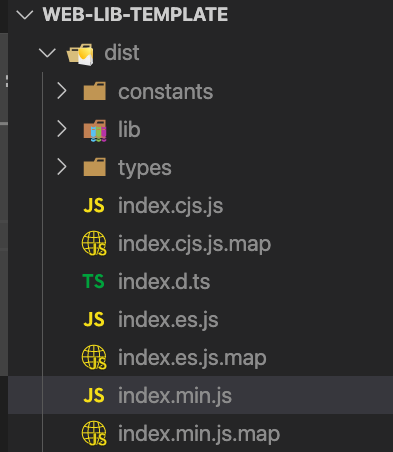The width and height of the screenshot is (393, 452).
Task: Open the index.cjs.js.map file
Action: pyautogui.click(x=194, y=244)
